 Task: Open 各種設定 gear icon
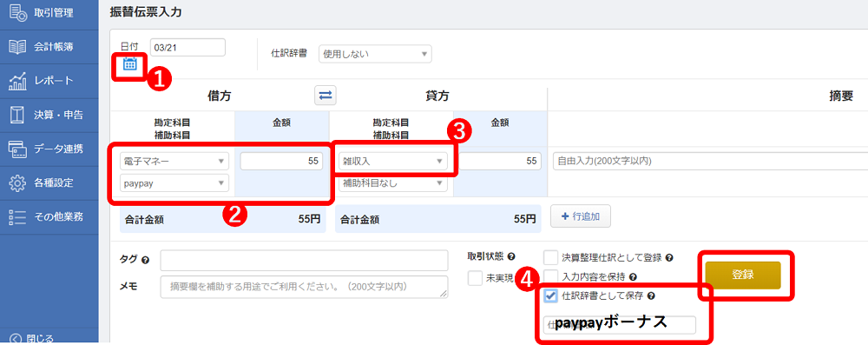click(17, 182)
